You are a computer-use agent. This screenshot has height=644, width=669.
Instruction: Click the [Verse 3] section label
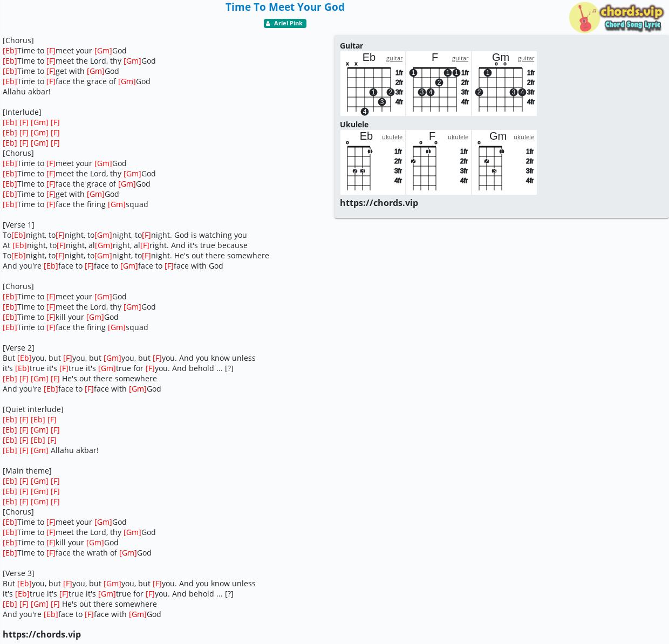tap(18, 573)
